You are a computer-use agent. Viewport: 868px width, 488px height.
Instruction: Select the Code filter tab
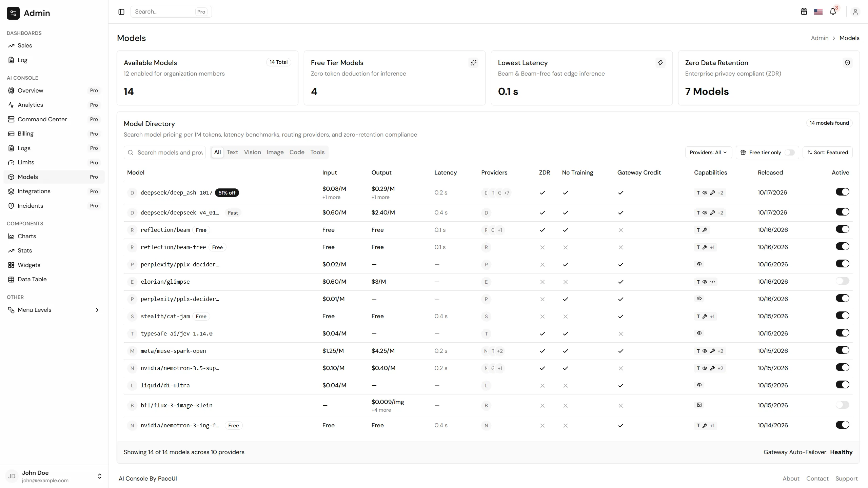point(297,152)
